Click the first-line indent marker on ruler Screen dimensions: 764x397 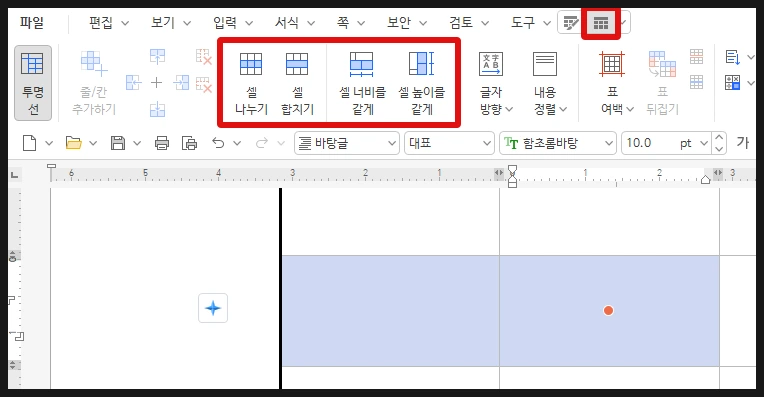(x=512, y=170)
